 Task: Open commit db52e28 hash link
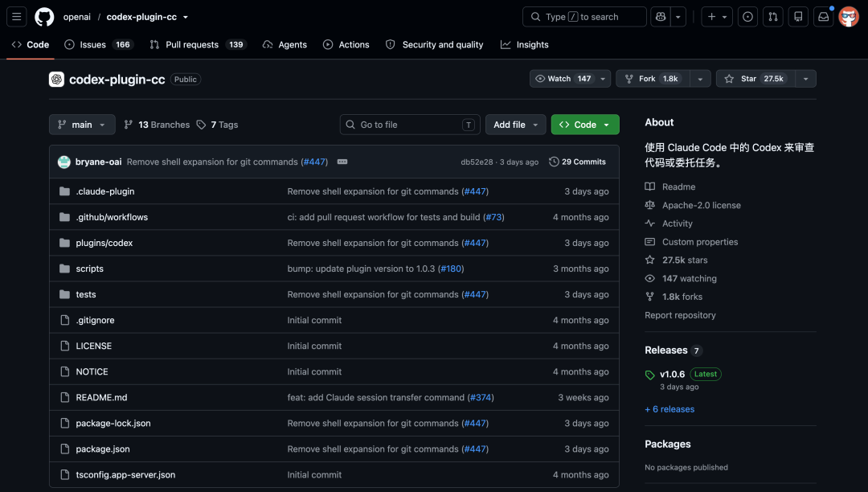coord(477,162)
